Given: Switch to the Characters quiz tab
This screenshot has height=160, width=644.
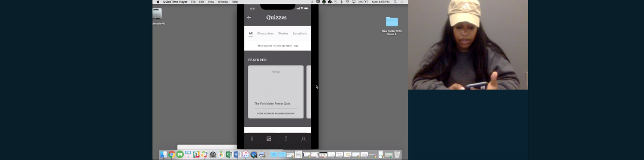Looking at the screenshot, I should [x=265, y=34].
